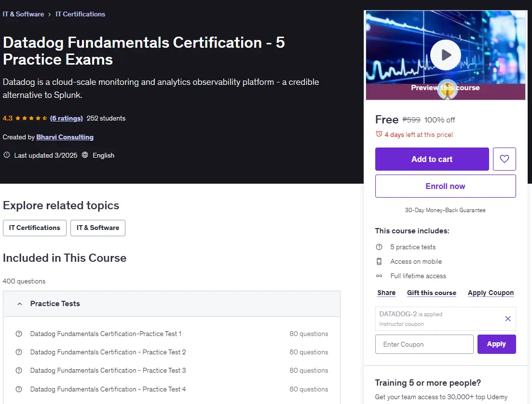Go to IT & Software breadcrumb
This screenshot has height=404, width=532.
[x=24, y=14]
